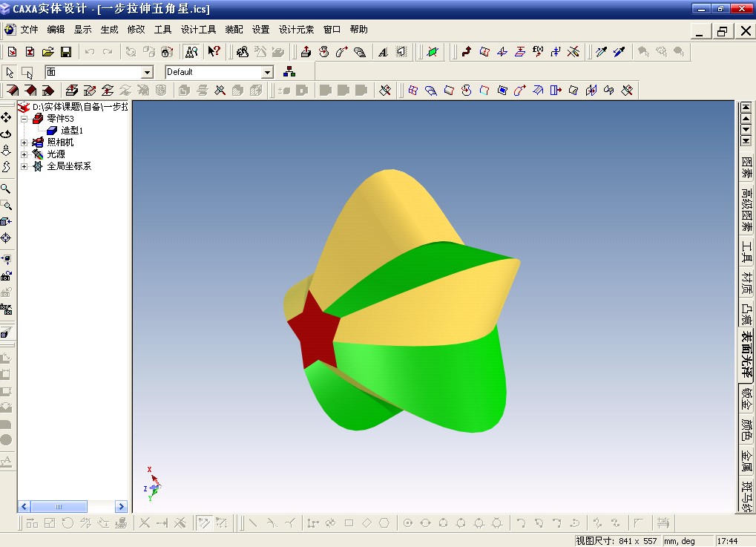Image resolution: width=756 pixels, height=547 pixels.
Task: Open the 装配 (Assembly) menu
Action: pos(234,30)
